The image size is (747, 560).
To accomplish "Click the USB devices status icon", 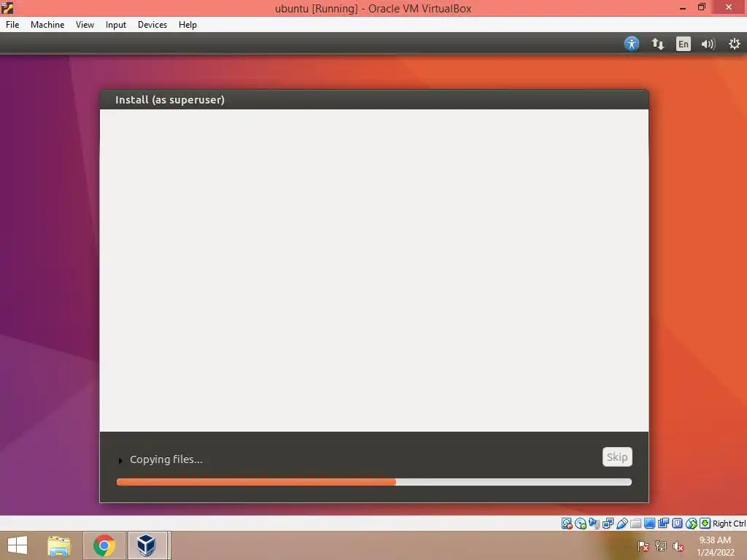I will click(622, 524).
